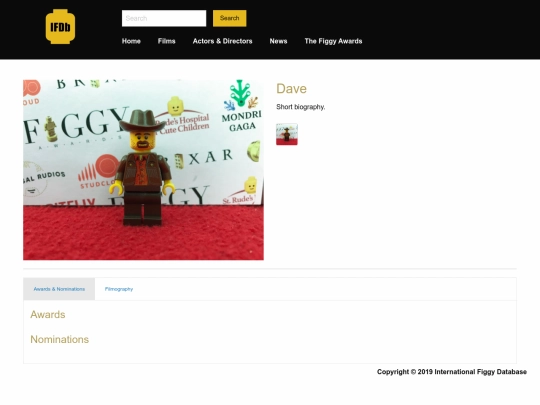Click the yellow Search button

coord(229,18)
